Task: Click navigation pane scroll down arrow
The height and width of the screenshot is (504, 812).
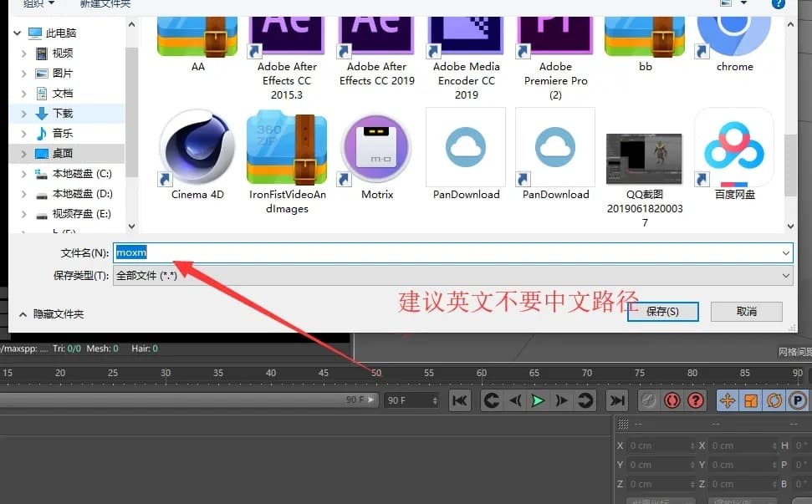Action: [131, 227]
